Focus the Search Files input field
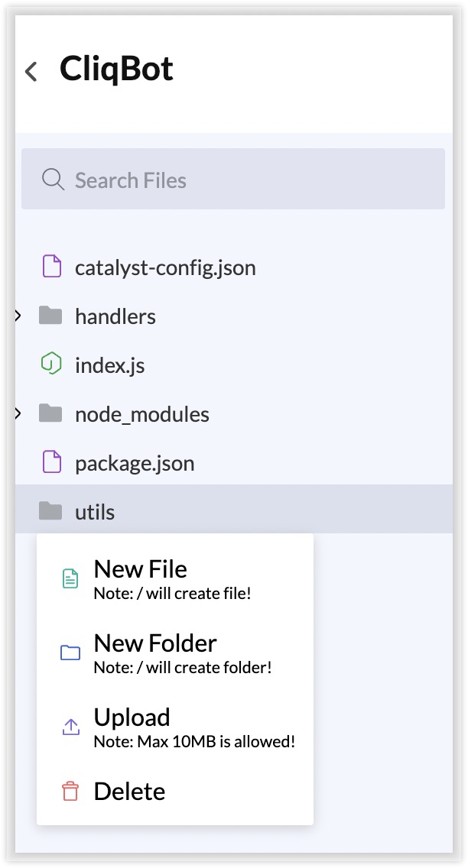This screenshot has width=468, height=868. pyautogui.click(x=233, y=179)
